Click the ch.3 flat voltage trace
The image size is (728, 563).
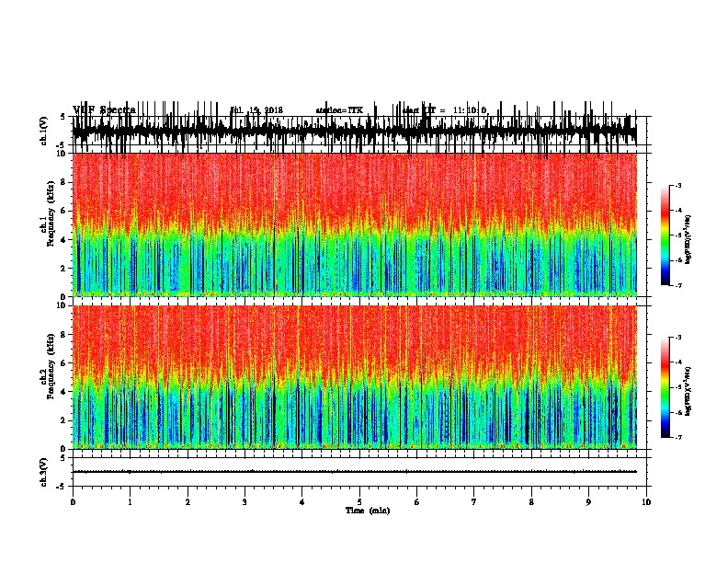(x=354, y=472)
